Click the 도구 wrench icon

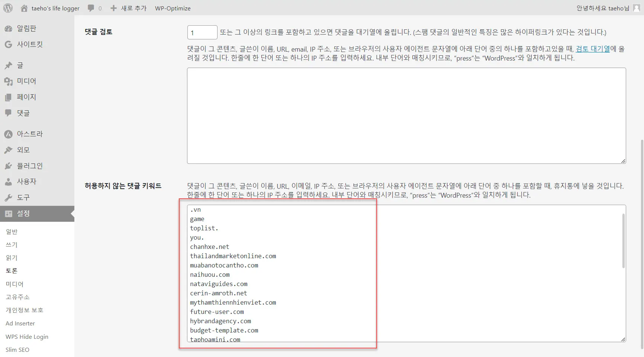pyautogui.click(x=8, y=198)
